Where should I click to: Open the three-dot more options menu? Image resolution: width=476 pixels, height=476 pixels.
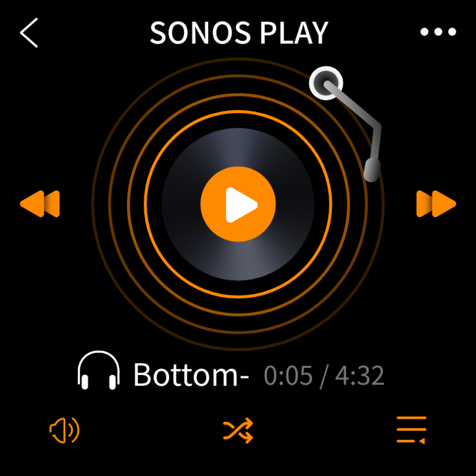(438, 32)
